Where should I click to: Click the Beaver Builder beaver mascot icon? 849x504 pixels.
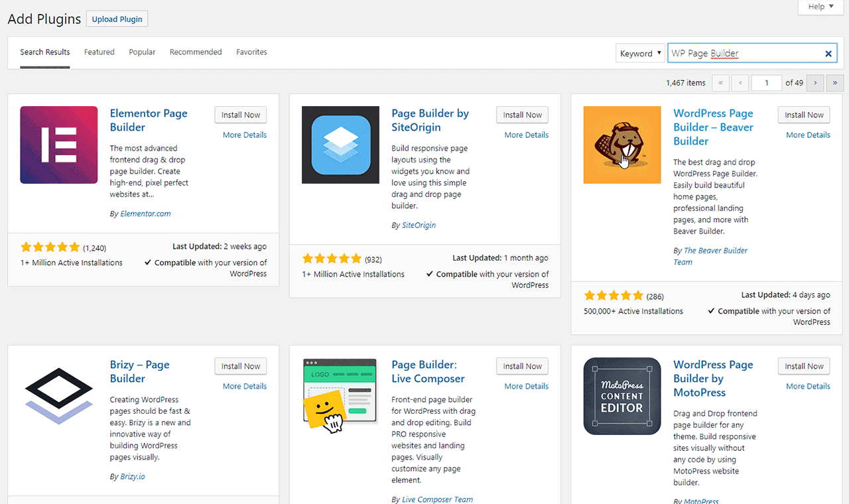coord(622,145)
